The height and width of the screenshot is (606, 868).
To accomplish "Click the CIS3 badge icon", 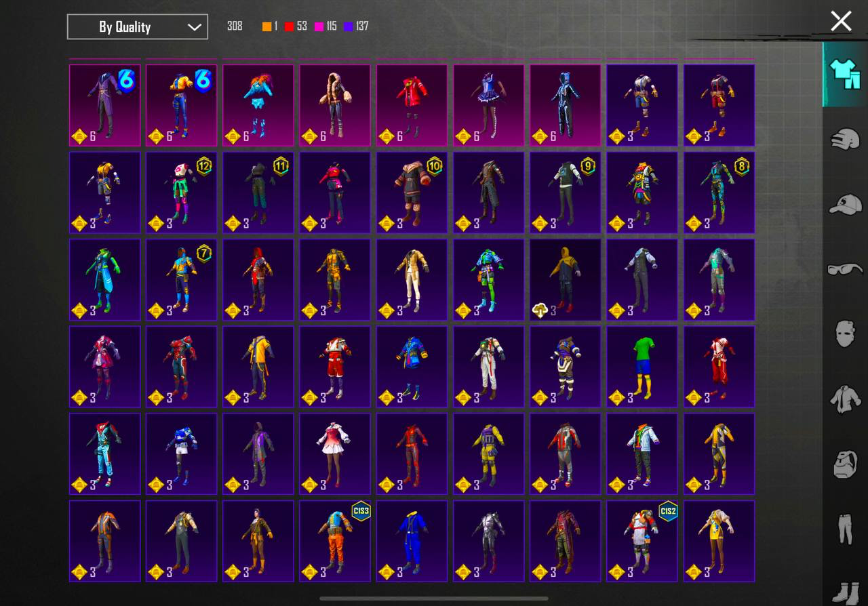I will click(361, 511).
